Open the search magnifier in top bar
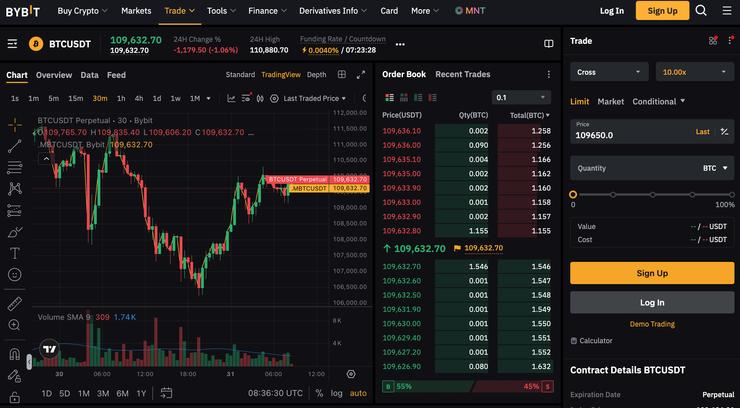 [x=701, y=10]
